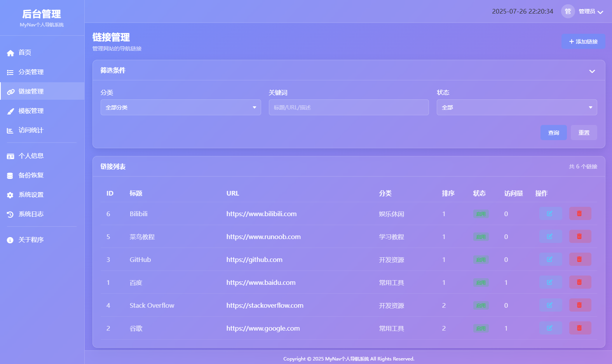Screen dimensions: 612x364
Task: Delete the 谷歌 link entry
Action: (580, 328)
